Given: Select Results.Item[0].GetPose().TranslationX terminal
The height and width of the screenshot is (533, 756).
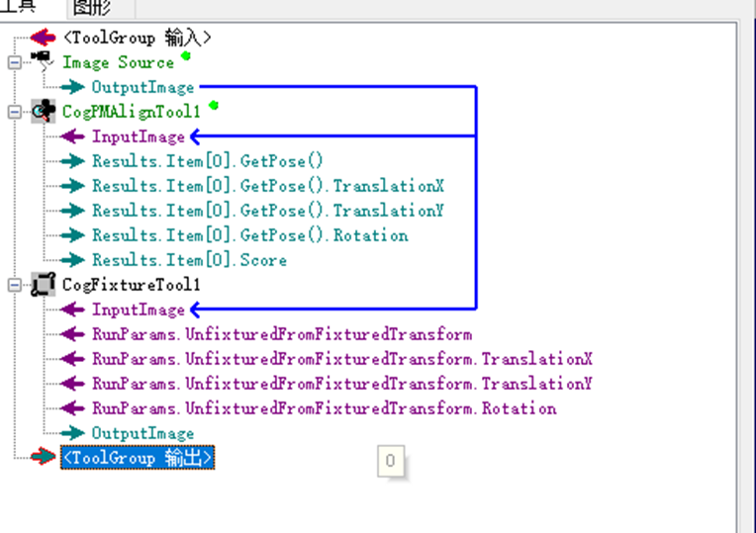Looking at the screenshot, I should point(268,186).
